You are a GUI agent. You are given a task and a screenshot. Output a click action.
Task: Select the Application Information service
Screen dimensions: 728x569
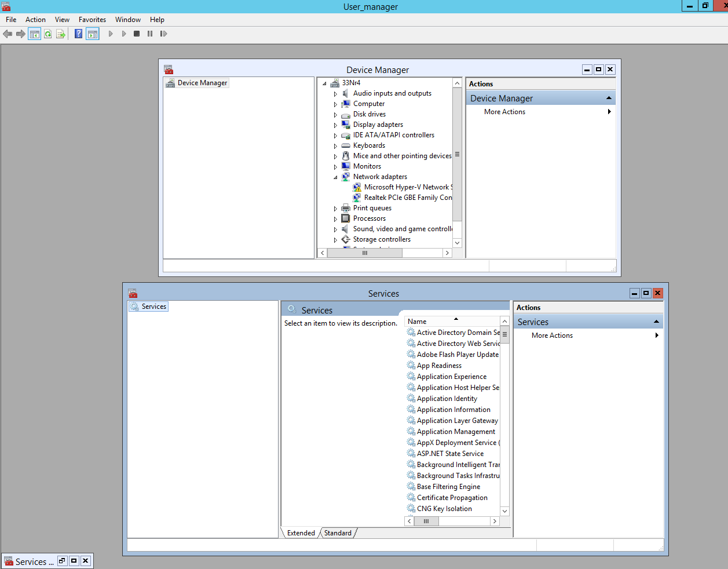point(449,410)
